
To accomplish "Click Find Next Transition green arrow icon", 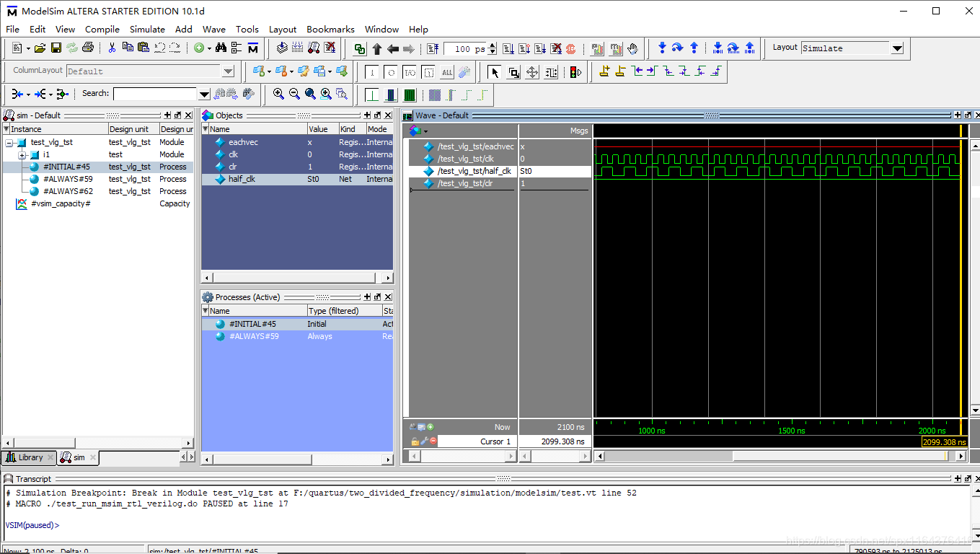I will click(x=652, y=71).
